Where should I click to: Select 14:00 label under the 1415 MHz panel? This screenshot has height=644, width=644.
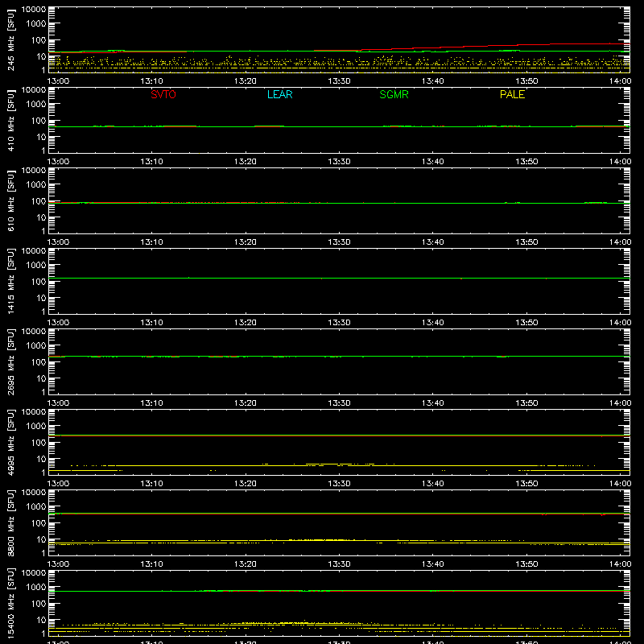pos(620,323)
